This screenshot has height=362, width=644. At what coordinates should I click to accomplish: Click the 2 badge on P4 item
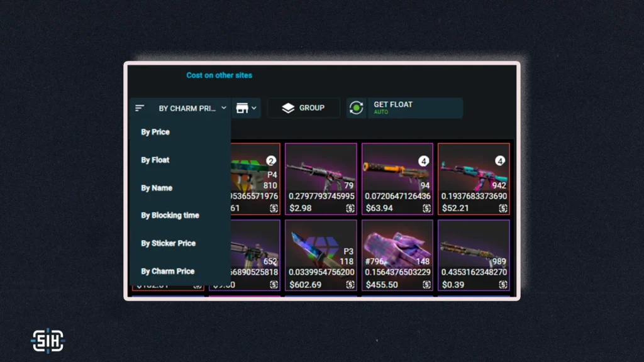pos(270,161)
